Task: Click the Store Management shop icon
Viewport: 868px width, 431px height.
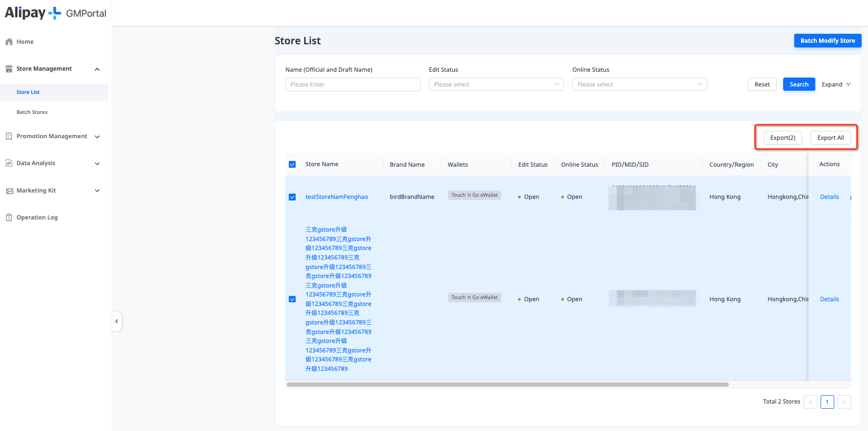Action: click(x=9, y=69)
